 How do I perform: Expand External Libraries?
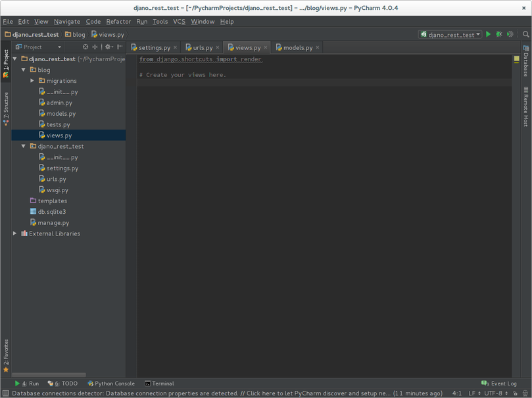point(14,233)
